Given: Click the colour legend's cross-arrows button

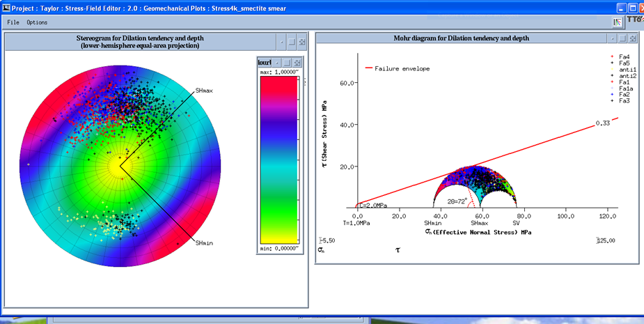Looking at the screenshot, I should click(297, 63).
